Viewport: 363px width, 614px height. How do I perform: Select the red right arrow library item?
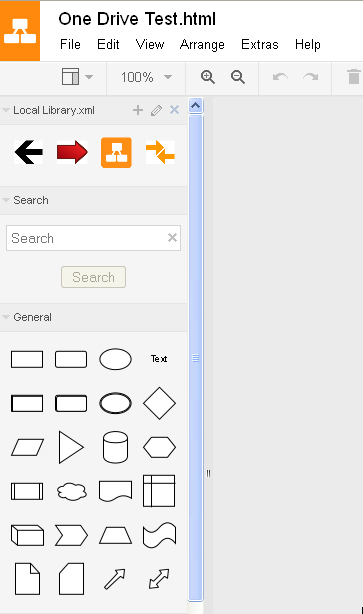click(x=72, y=152)
